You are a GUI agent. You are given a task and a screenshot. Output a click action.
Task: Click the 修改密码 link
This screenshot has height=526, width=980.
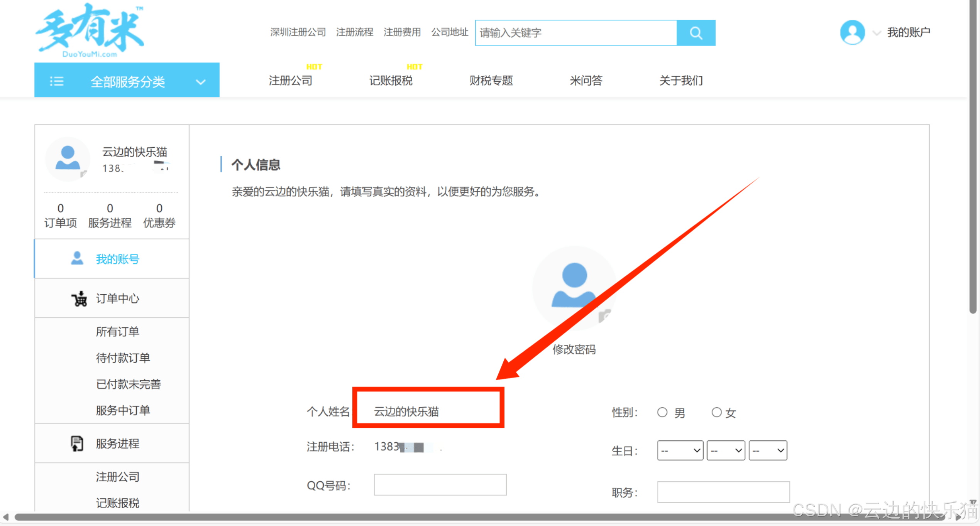click(x=574, y=349)
